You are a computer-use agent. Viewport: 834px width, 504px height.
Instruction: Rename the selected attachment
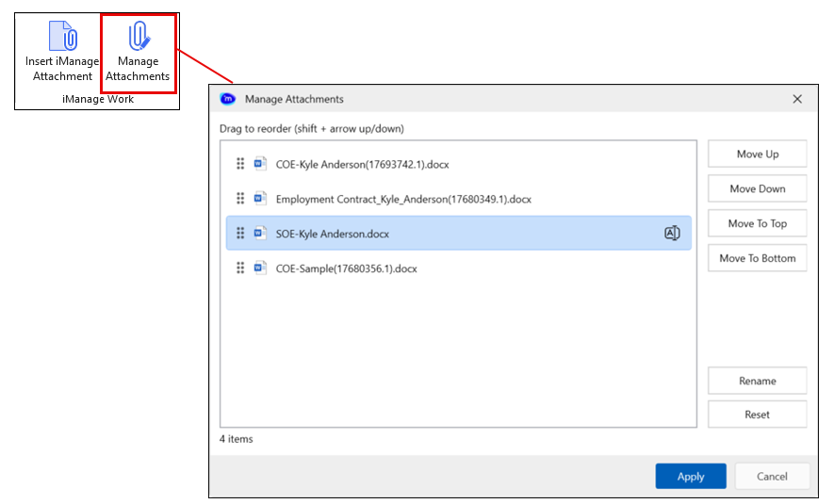pyautogui.click(x=757, y=381)
